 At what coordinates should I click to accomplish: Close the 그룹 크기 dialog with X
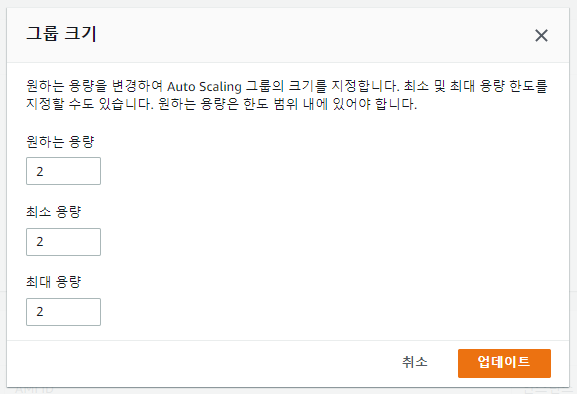[541, 36]
